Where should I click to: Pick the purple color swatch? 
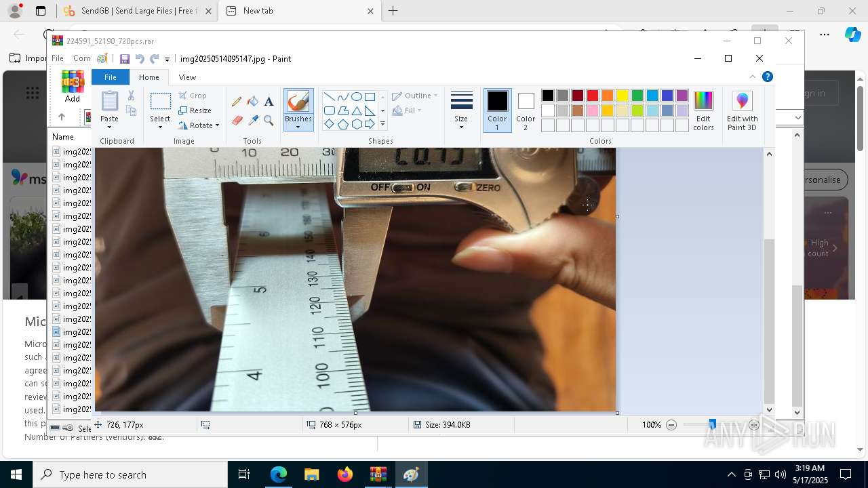tap(682, 96)
